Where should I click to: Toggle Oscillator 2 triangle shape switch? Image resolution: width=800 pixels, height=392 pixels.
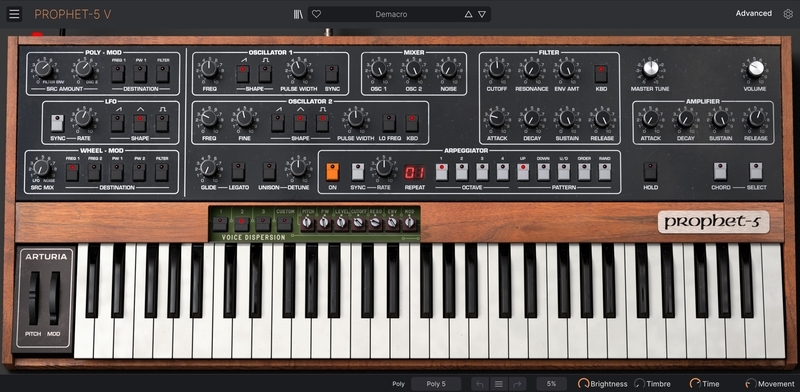point(300,123)
